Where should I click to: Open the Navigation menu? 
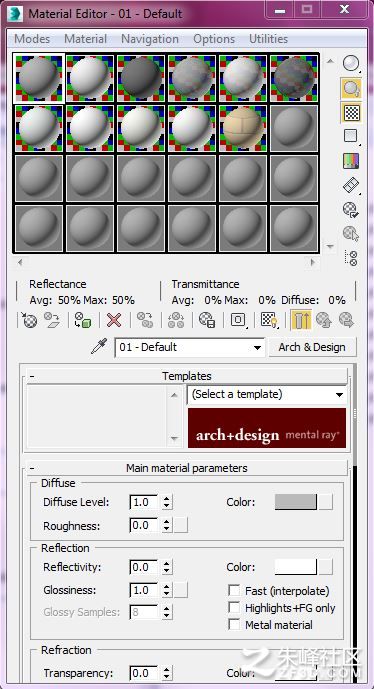[150, 39]
